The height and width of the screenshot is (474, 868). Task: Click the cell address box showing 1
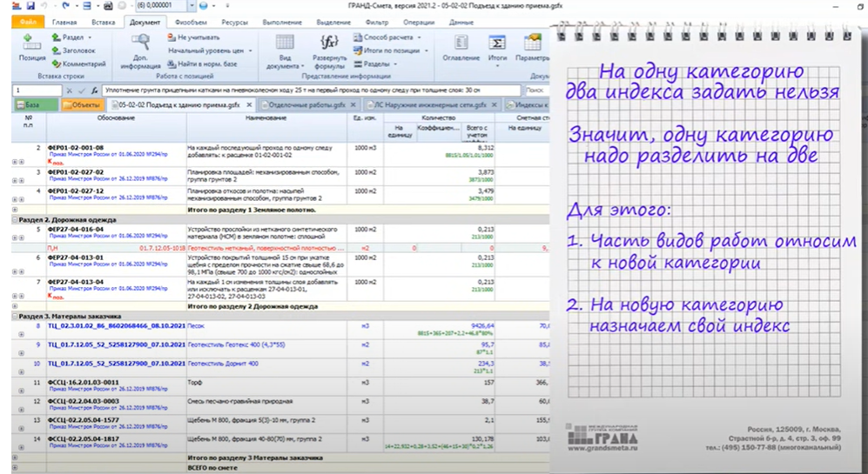[37, 90]
